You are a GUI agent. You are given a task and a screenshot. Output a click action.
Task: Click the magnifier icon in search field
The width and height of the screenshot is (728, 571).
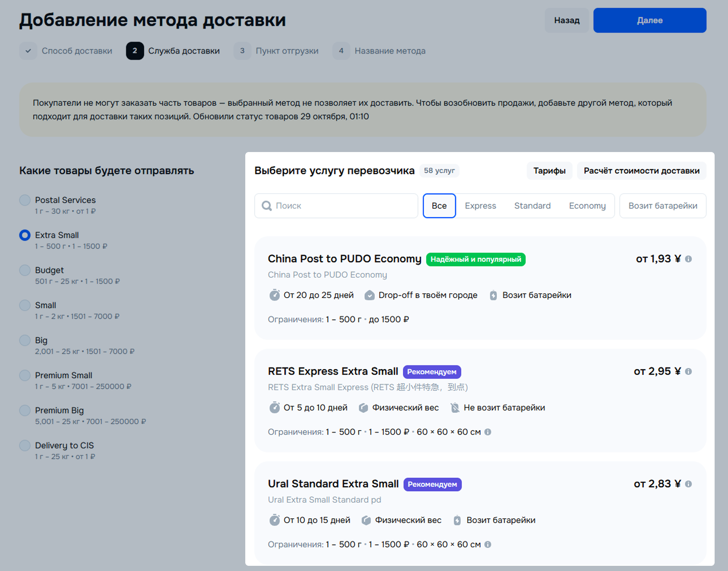[267, 206]
